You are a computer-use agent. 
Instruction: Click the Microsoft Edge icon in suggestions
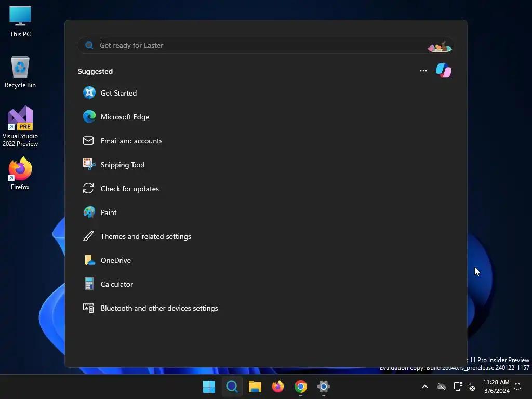(x=89, y=117)
